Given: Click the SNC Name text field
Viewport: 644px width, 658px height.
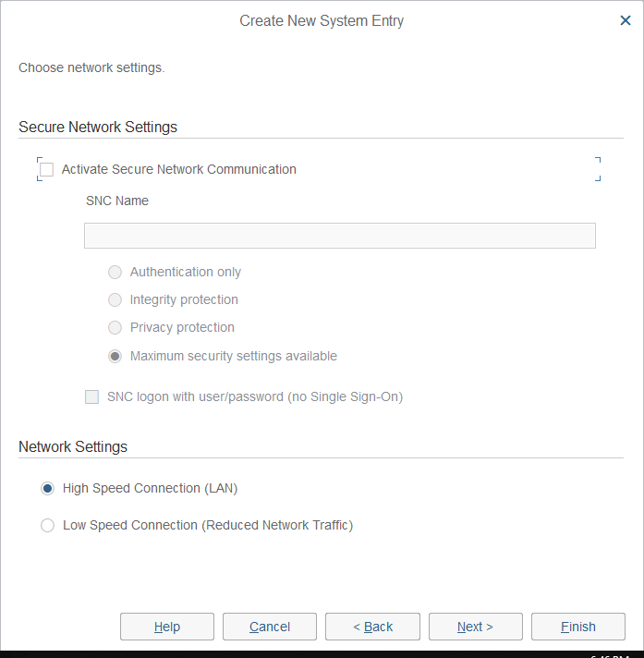Looking at the screenshot, I should point(339,236).
